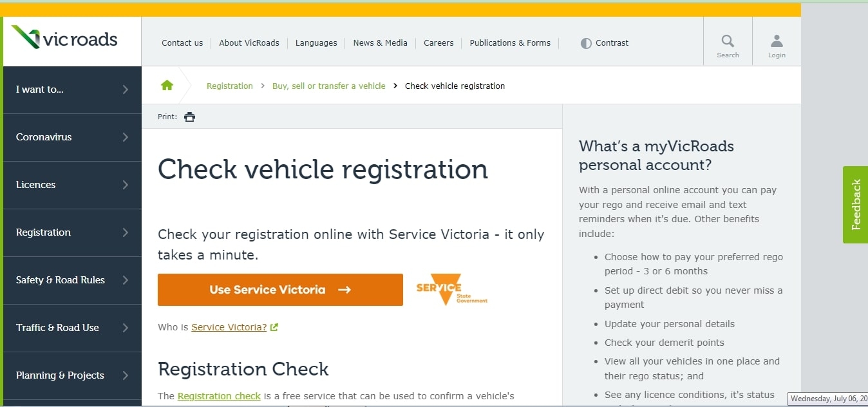Follow the 'Registration check' text link

219,396
